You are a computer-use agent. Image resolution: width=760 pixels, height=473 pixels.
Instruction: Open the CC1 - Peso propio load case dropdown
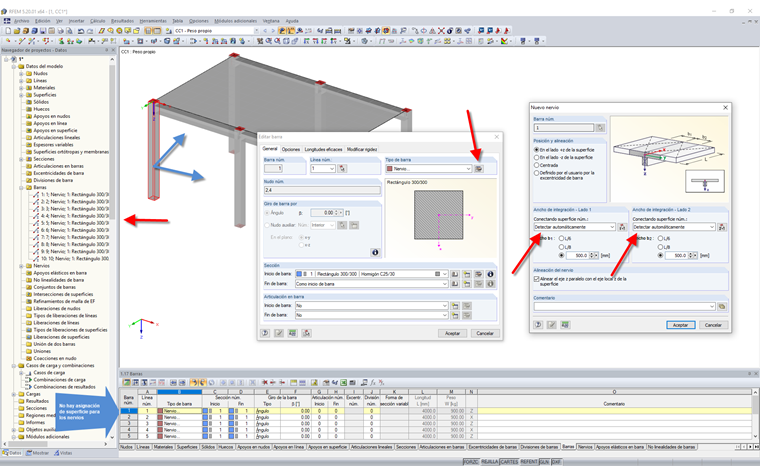[256, 31]
